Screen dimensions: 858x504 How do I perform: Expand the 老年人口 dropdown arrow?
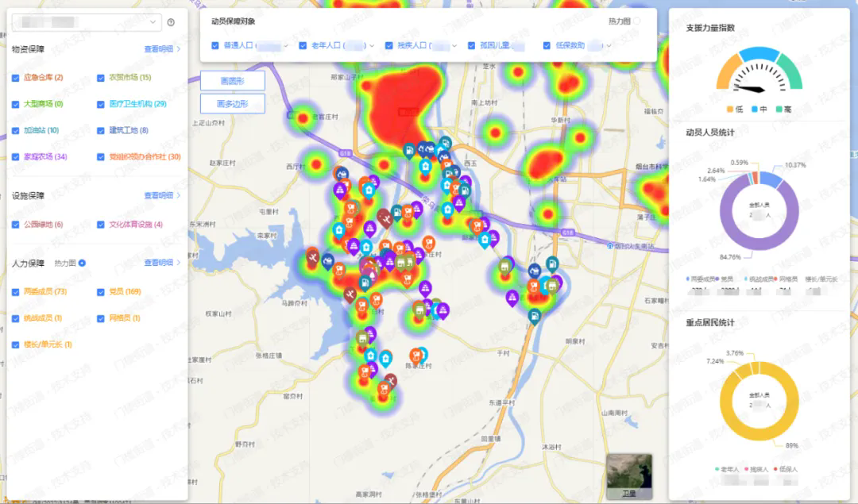pyautogui.click(x=371, y=46)
